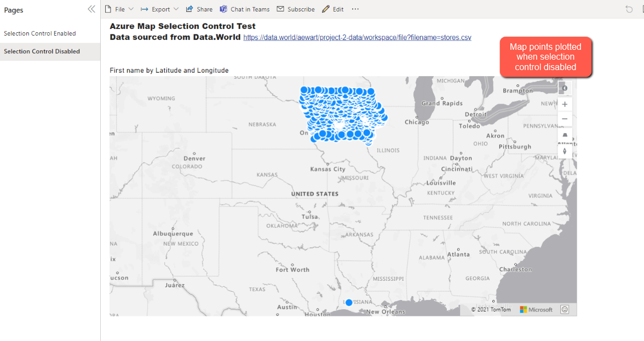
Task: Click the New Orleans map label
Action: pyautogui.click(x=386, y=312)
